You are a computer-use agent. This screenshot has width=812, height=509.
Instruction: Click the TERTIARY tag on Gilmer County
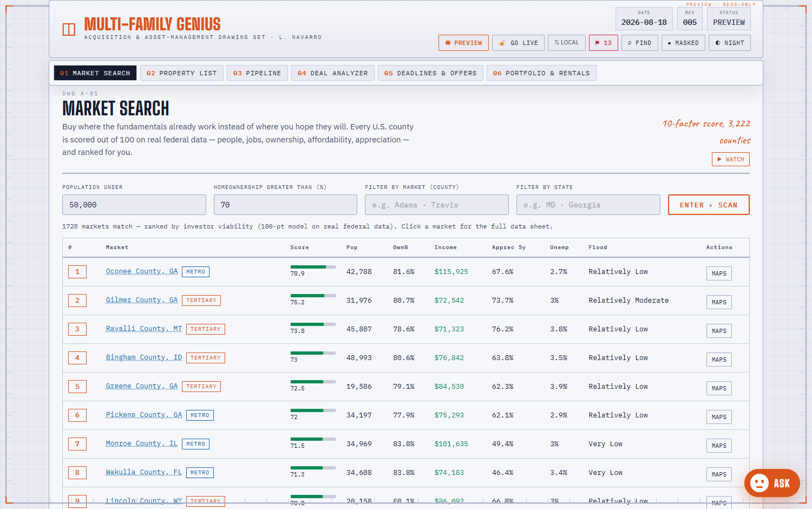pyautogui.click(x=201, y=301)
